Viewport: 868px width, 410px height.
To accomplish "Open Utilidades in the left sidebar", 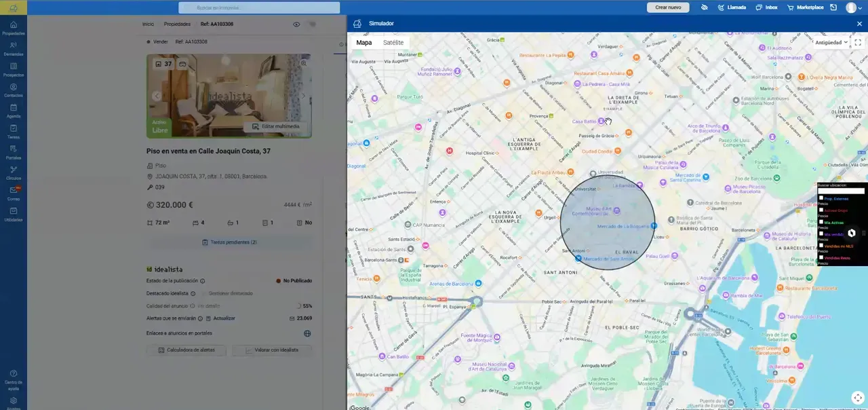I will click(x=13, y=215).
